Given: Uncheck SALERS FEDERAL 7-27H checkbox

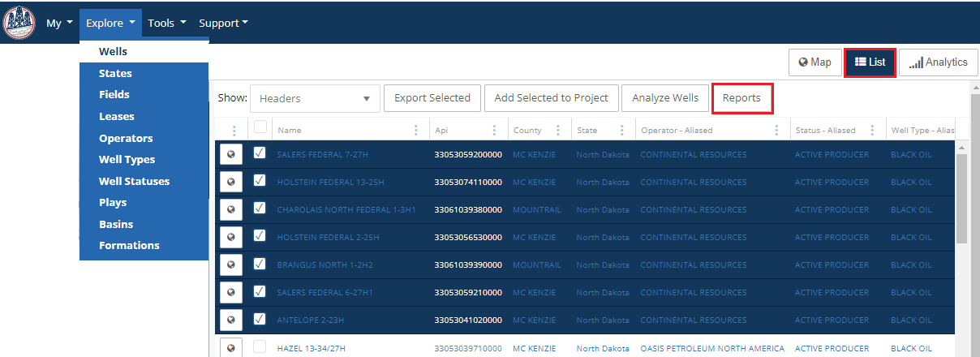Looking at the screenshot, I should click(x=260, y=153).
